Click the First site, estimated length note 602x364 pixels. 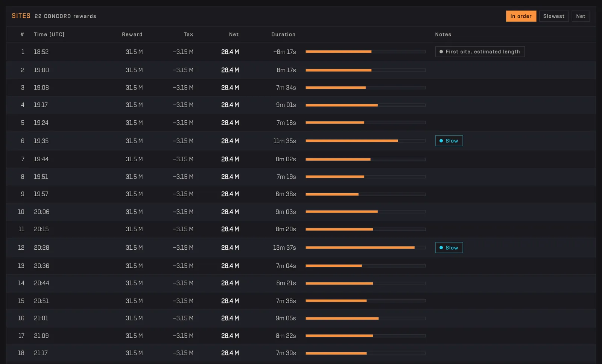(480, 52)
